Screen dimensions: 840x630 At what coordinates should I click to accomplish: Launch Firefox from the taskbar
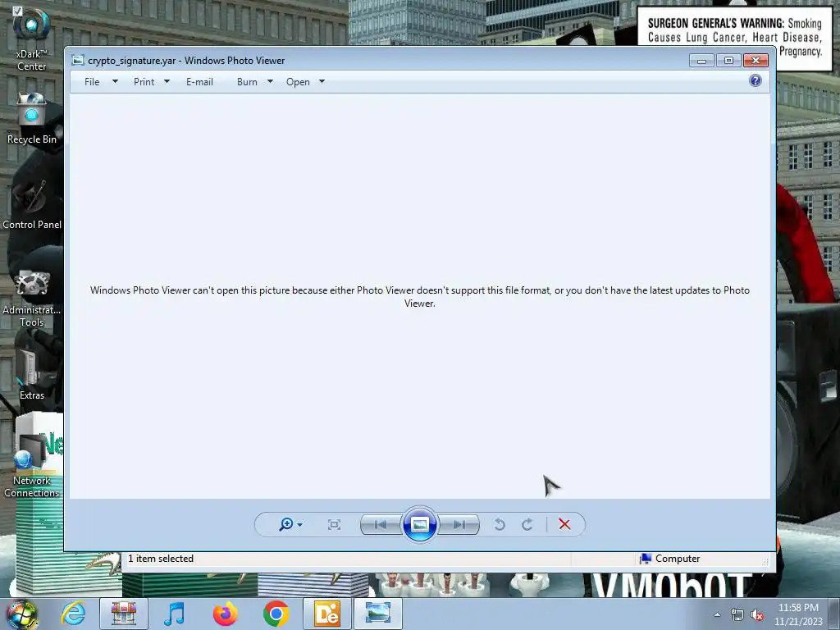(225, 614)
